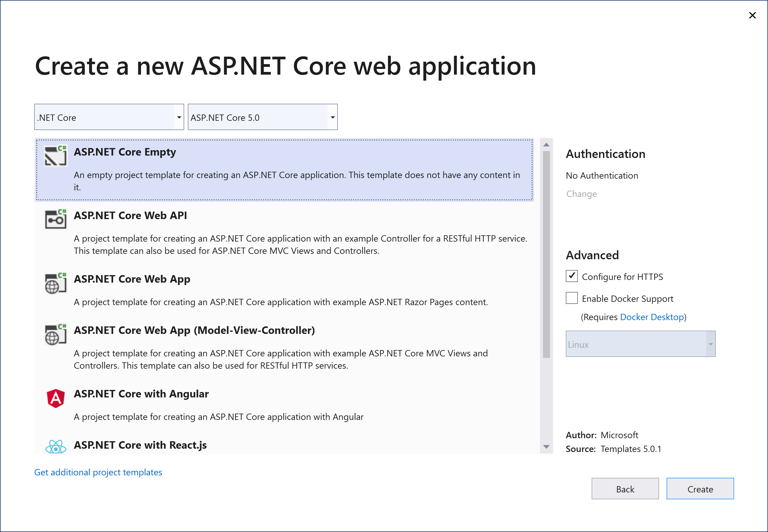Close the dialog with the X button
The width and height of the screenshot is (768, 532).
point(752,15)
